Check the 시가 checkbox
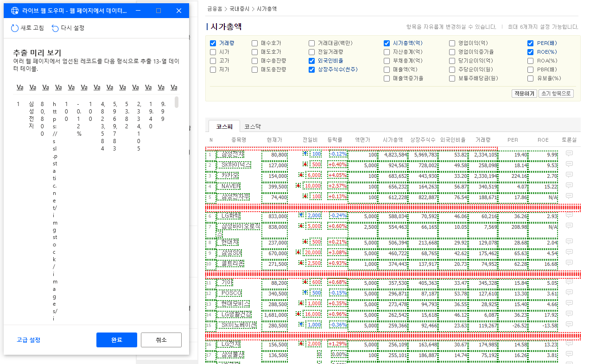Screen dimensions: 596x364 tap(213, 52)
